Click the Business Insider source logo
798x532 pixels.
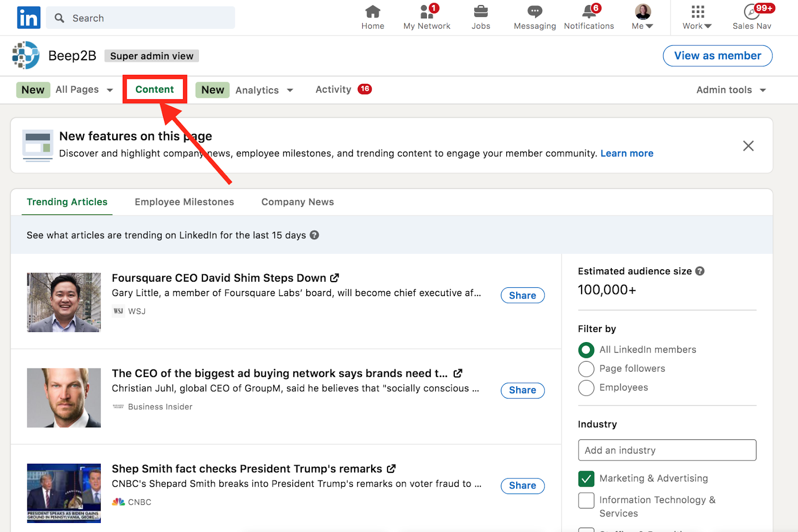(118, 407)
